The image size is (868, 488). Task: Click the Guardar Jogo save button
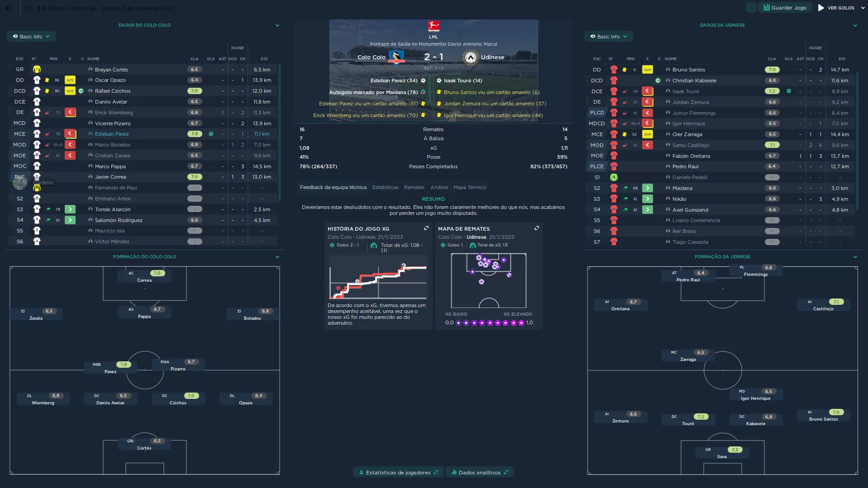[785, 8]
